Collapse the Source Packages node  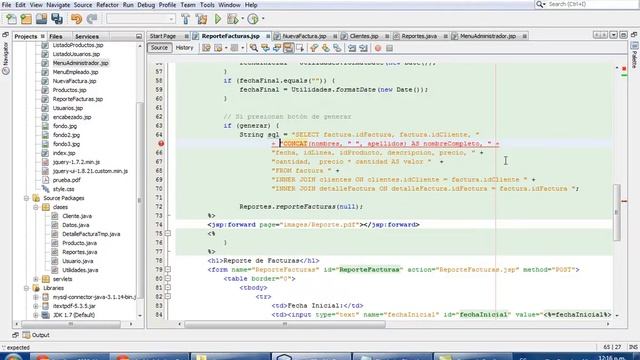(x=27, y=198)
